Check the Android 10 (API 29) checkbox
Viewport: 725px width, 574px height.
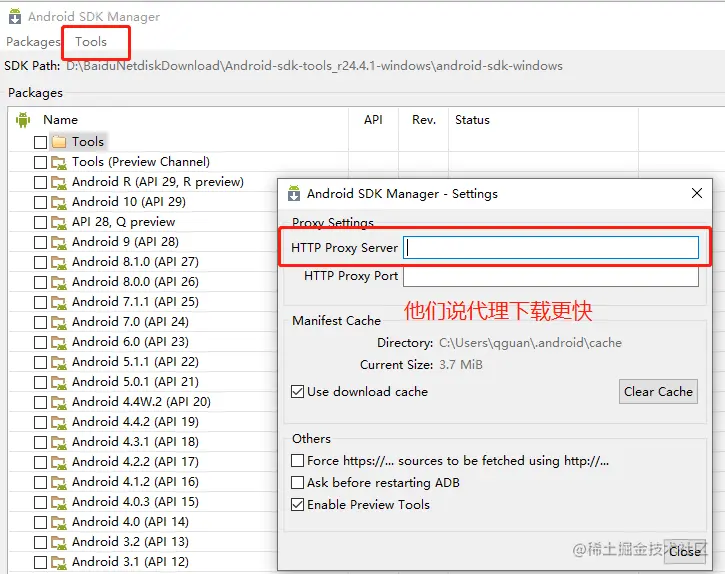(40, 202)
